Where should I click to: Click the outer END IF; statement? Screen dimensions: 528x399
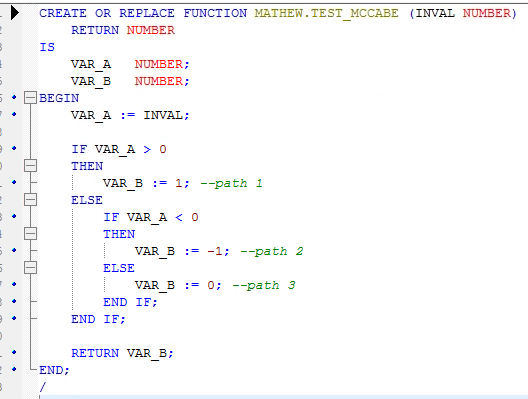click(x=98, y=319)
